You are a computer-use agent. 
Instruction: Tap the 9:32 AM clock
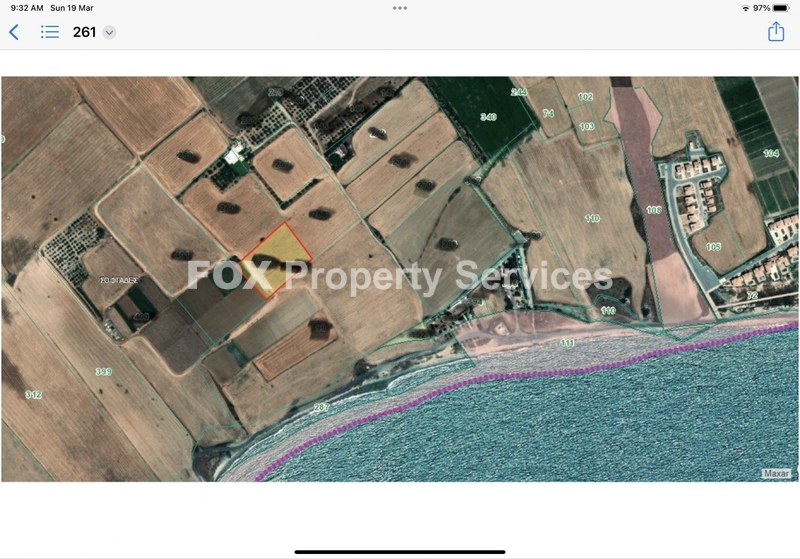coord(27,8)
